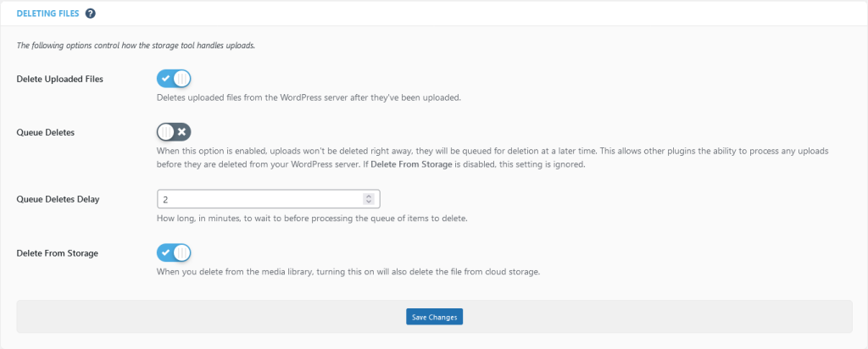Focus the Queue Deletes Delay number field
868x349 pixels.
coord(259,199)
